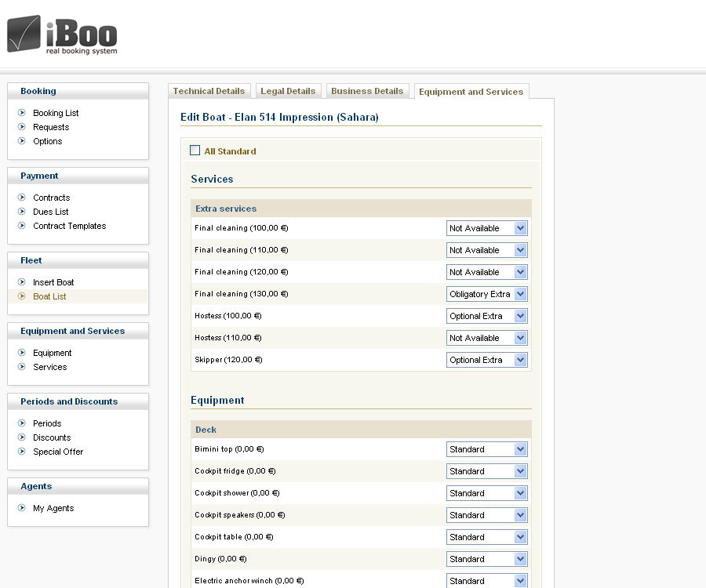Open Contract Templates link
The height and width of the screenshot is (588, 706).
tap(69, 226)
